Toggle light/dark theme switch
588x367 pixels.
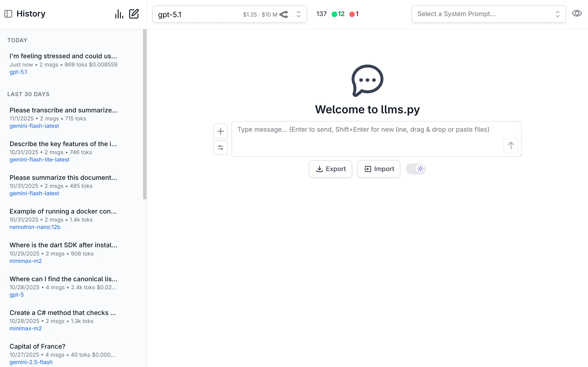click(416, 169)
